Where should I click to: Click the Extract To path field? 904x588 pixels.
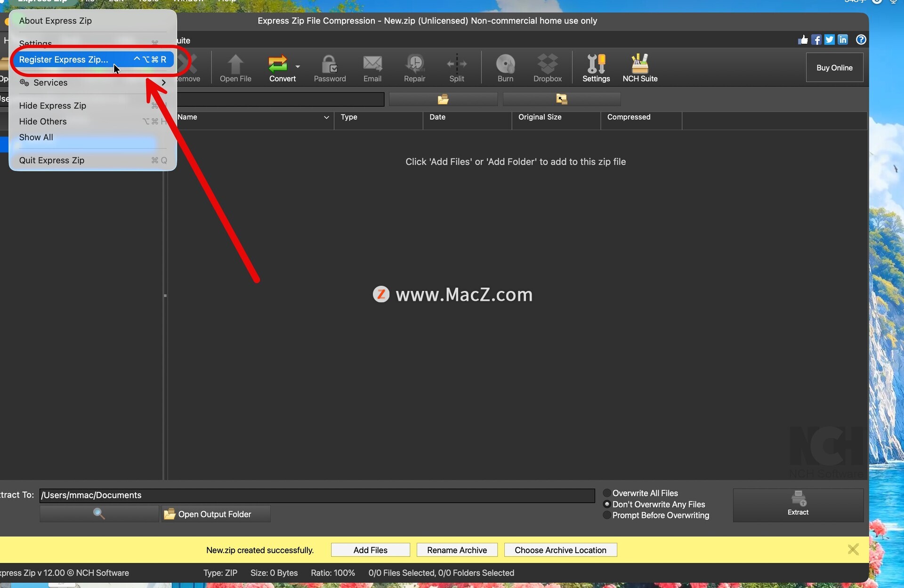[316, 495]
